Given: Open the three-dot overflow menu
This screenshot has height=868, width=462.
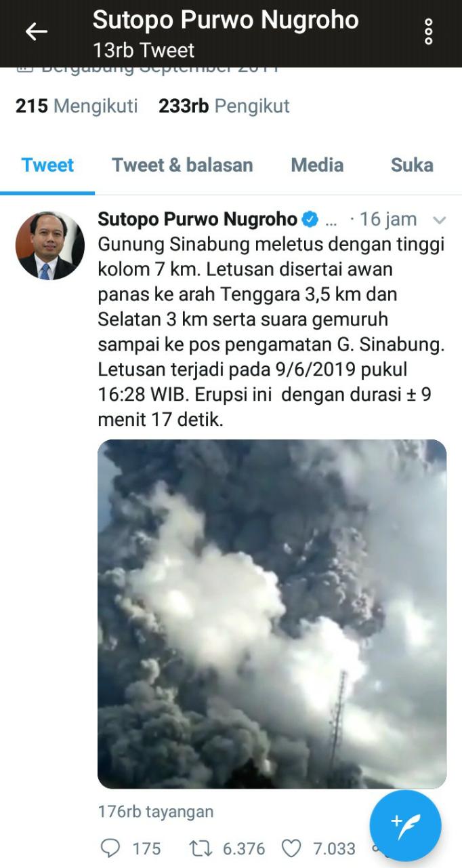Looking at the screenshot, I should coord(428,32).
